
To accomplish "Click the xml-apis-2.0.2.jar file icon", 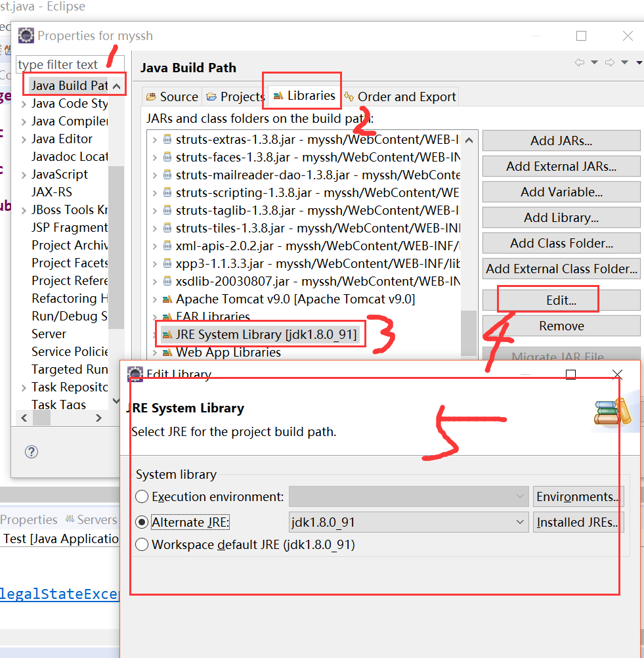I will (x=167, y=246).
